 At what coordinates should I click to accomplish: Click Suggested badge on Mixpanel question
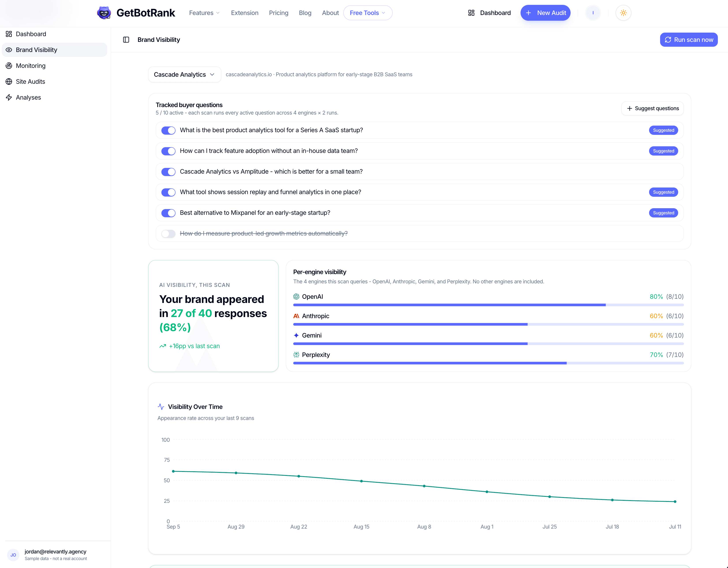point(663,213)
